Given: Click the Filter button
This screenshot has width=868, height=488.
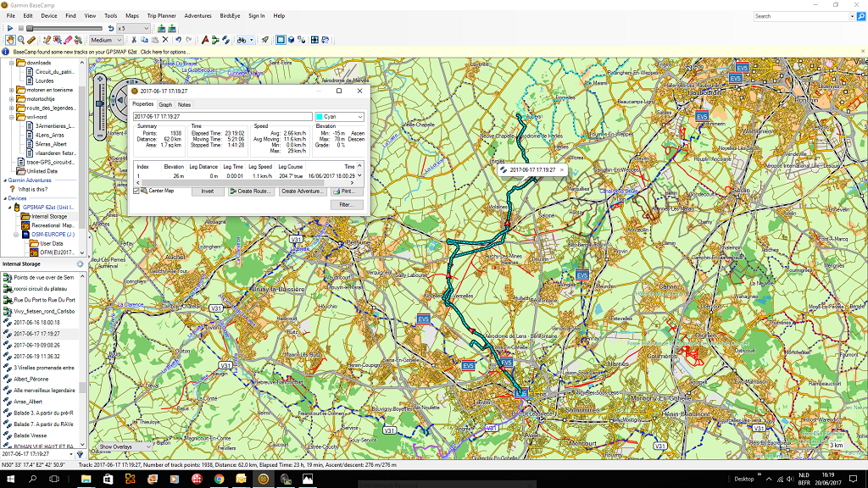Looking at the screenshot, I should click(x=347, y=205).
